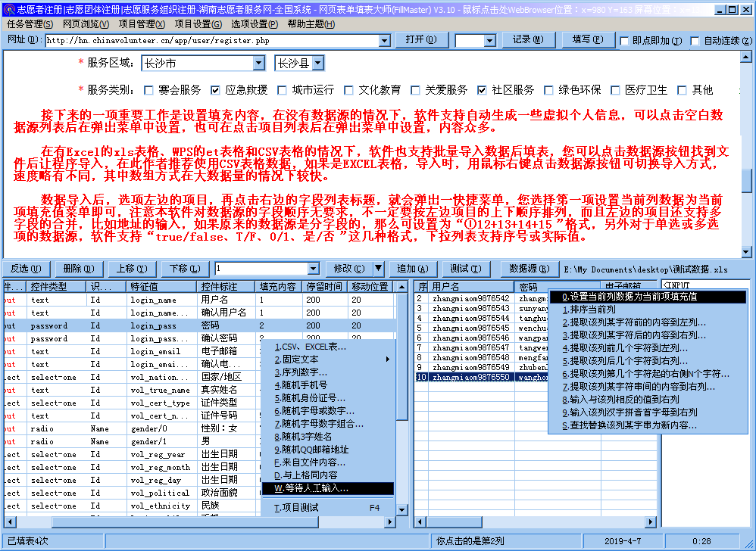This screenshot has height=551, width=756.
Task: Choose 序列数字 menu item
Action: click(328, 372)
